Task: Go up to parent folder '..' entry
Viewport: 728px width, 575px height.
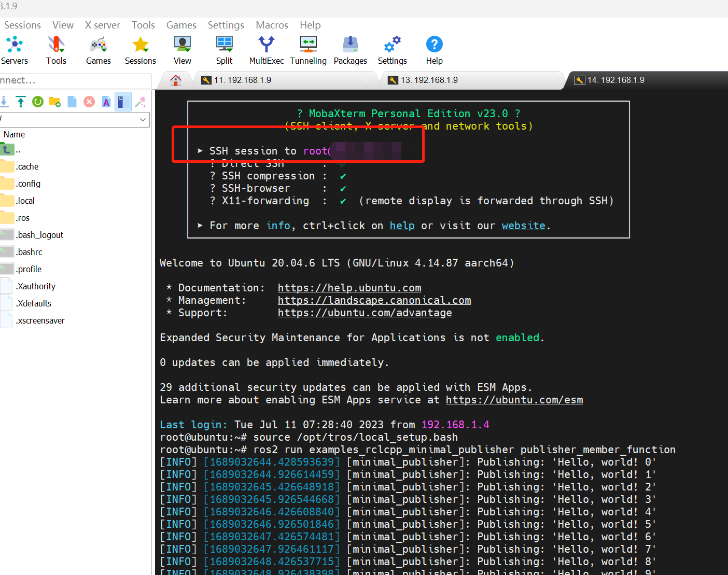Action: [10, 150]
